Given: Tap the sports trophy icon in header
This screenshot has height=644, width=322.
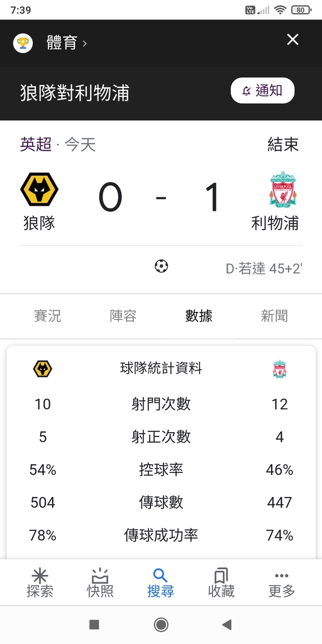Looking at the screenshot, I should point(23,43).
